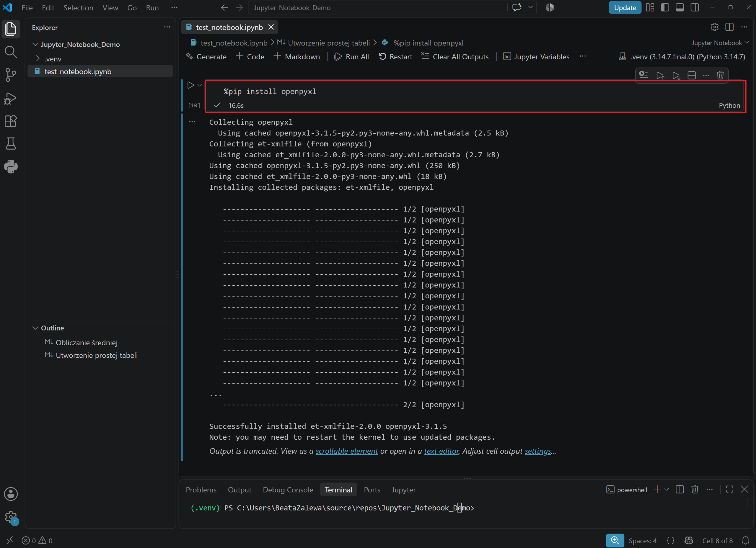Select test_notebook.ipynb in Explorer
The image size is (756, 548).
[100, 72]
